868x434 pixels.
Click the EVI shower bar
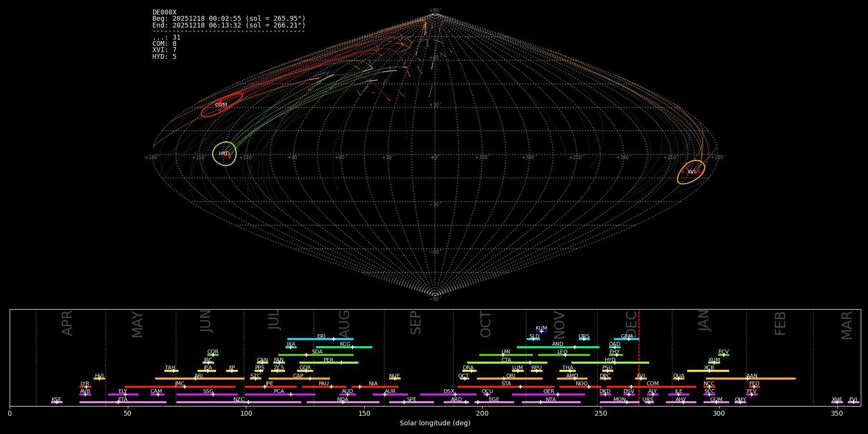(x=853, y=402)
